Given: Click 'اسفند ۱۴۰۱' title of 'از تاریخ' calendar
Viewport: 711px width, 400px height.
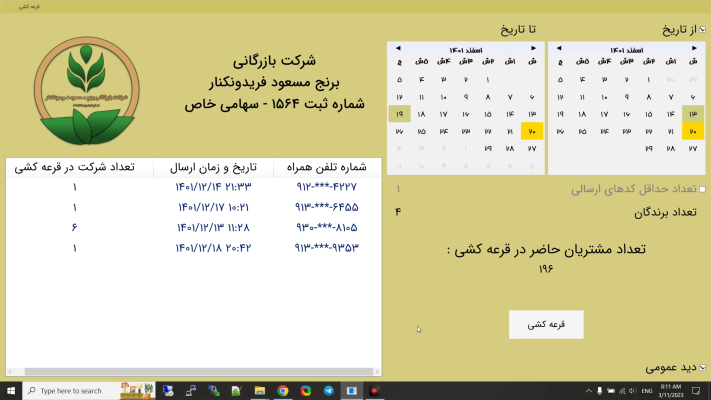Looking at the screenshot, I should (x=627, y=50).
